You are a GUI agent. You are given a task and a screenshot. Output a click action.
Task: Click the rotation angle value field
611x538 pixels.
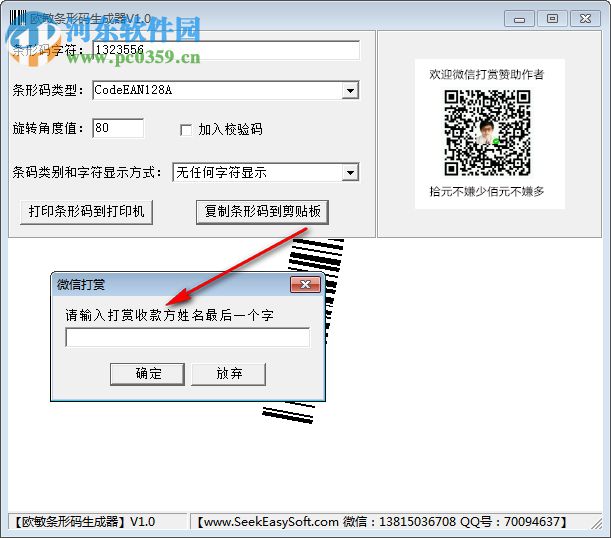pos(118,128)
